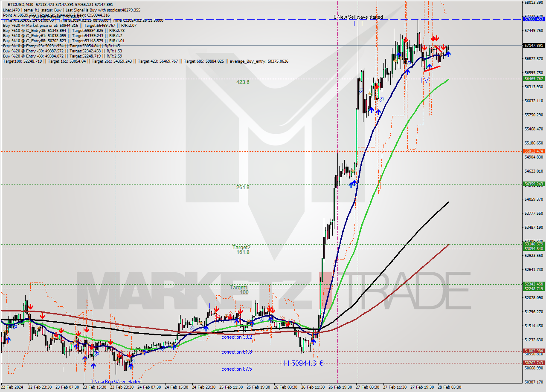Click the 50944.316 point C label
The image size is (546, 392).
[302, 363]
